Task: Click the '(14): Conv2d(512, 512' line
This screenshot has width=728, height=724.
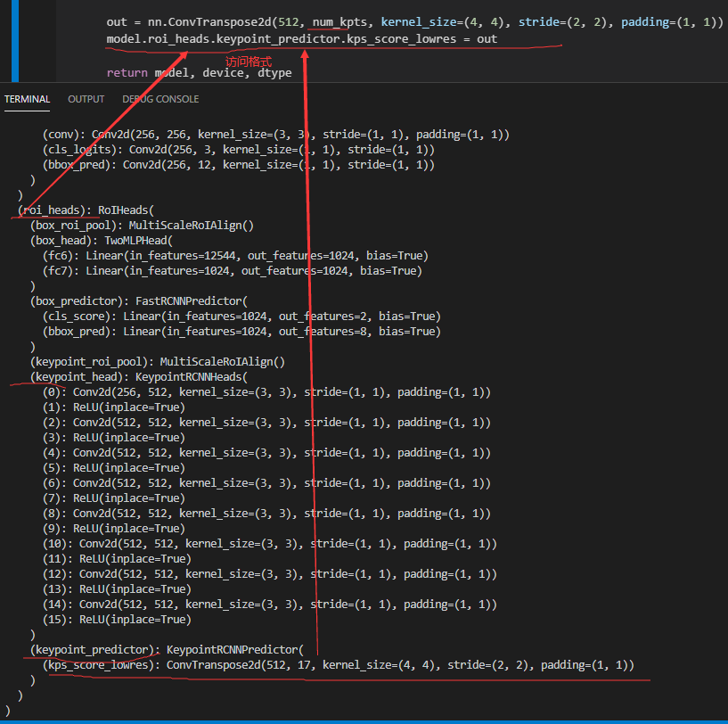Action: [270, 605]
